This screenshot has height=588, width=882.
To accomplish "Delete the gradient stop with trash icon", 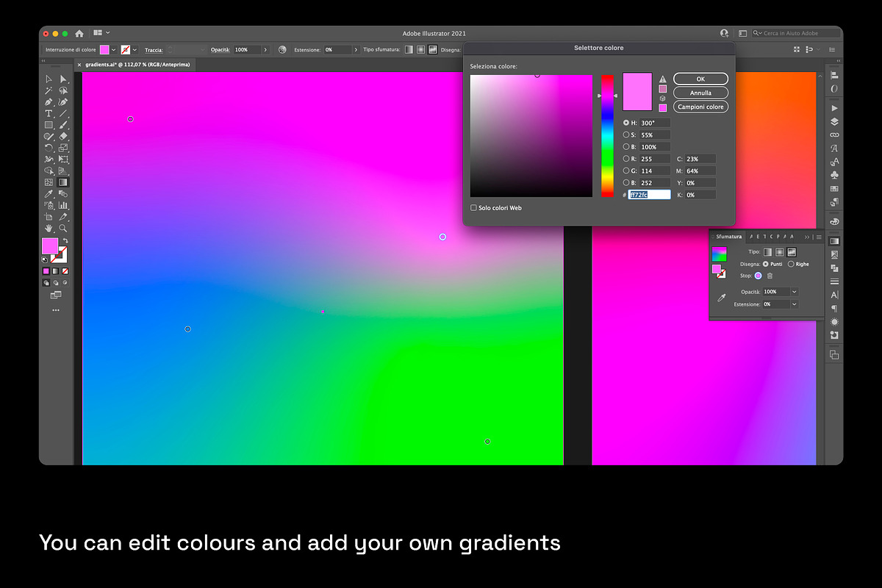I will click(x=770, y=276).
